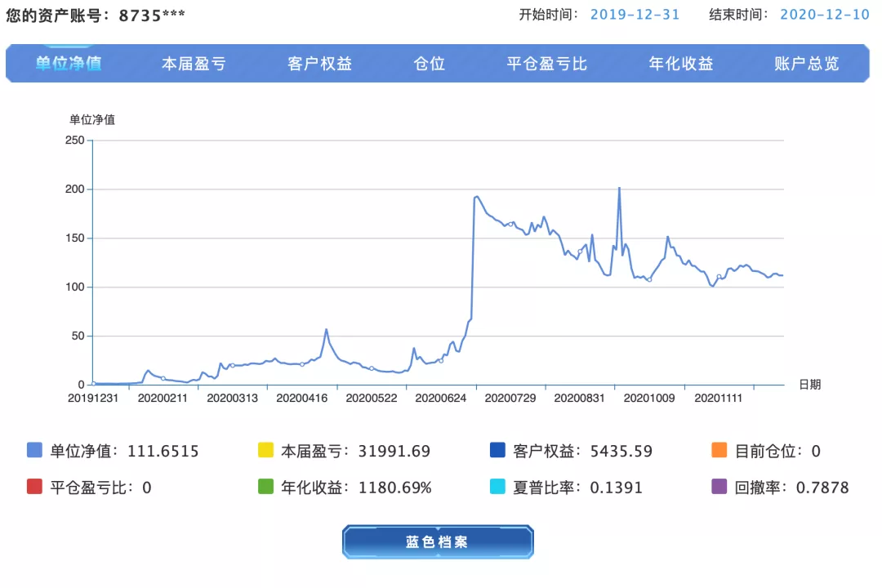Click the dark blue 客户权益 legend swatch

[497, 450]
